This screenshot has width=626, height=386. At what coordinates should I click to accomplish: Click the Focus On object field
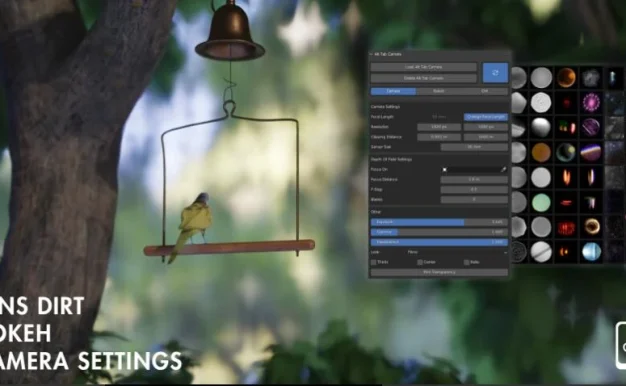[474, 170]
